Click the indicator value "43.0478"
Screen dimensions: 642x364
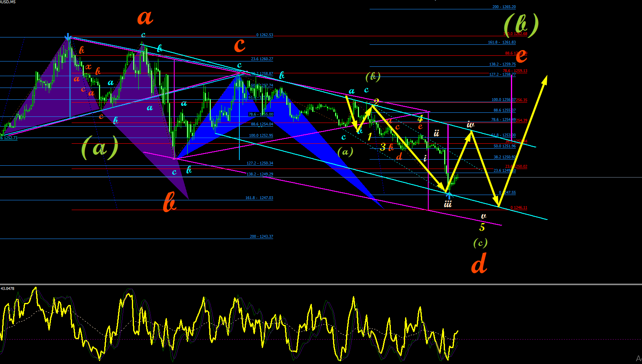[8, 289]
